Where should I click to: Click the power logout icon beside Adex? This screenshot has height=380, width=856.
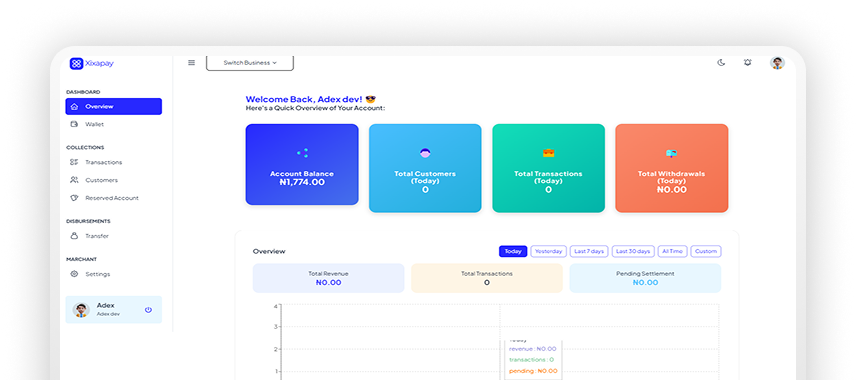[148, 310]
